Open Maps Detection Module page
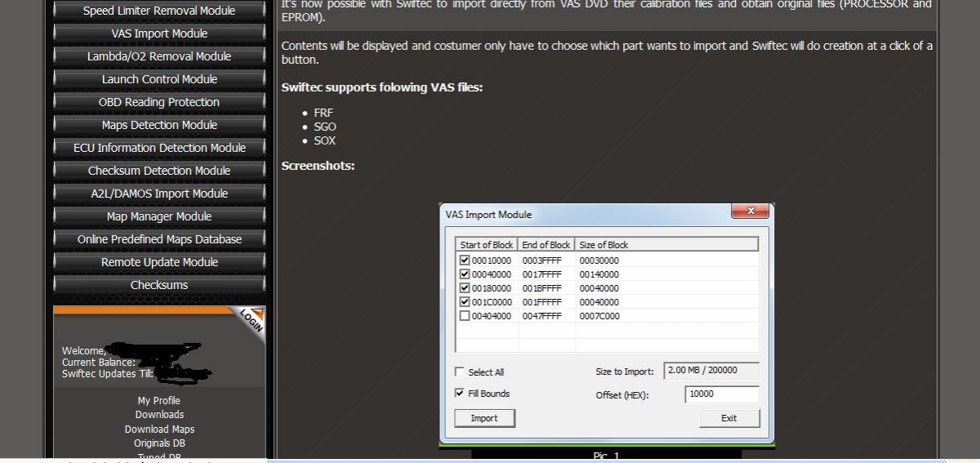The height and width of the screenshot is (463, 980). 159,125
